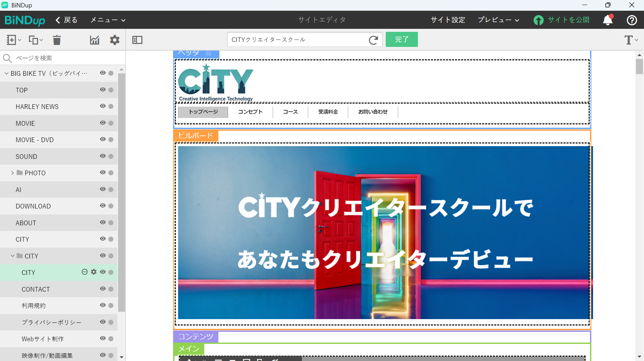Open the site analytics chart icon
Screen dimensions: 644x361
pyautogui.click(x=94, y=40)
